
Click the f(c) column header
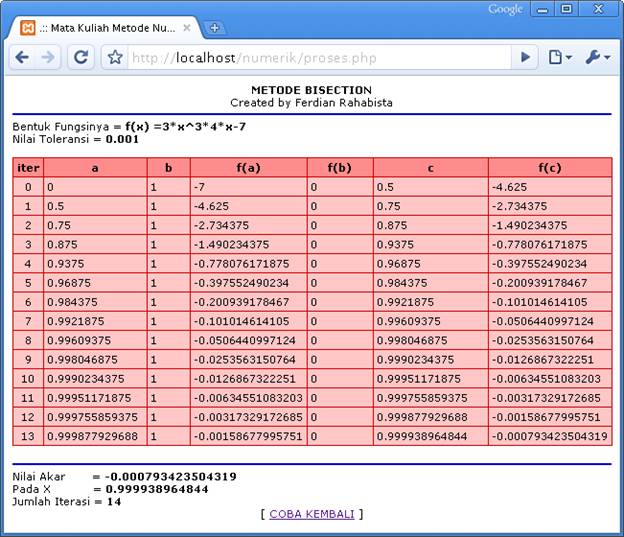[550, 168]
